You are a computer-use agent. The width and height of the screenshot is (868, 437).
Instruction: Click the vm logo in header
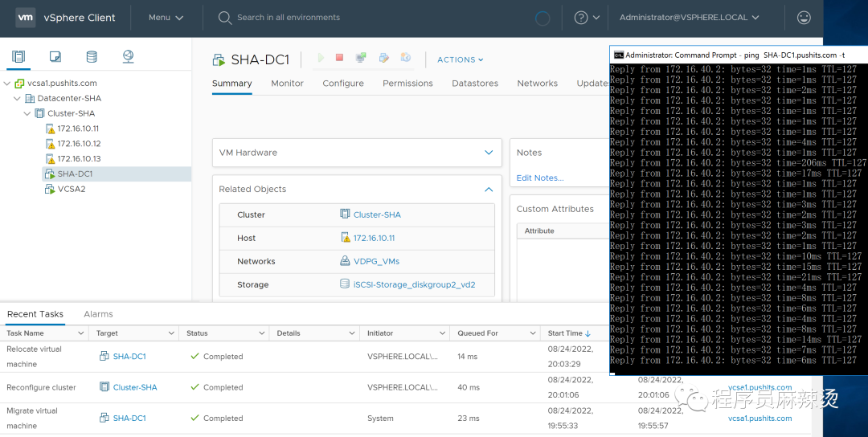point(26,17)
